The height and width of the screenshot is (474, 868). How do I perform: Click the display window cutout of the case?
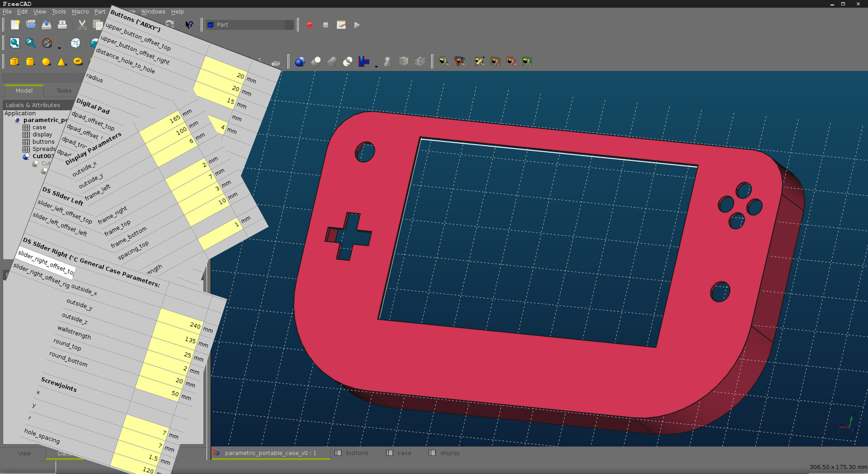538,243
